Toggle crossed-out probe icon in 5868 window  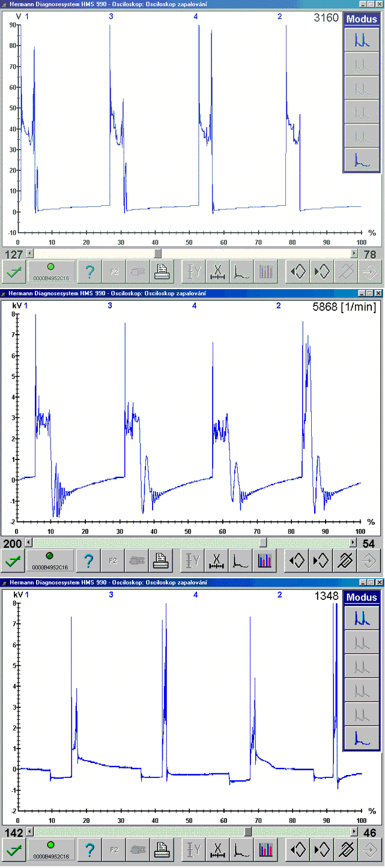(x=345, y=561)
